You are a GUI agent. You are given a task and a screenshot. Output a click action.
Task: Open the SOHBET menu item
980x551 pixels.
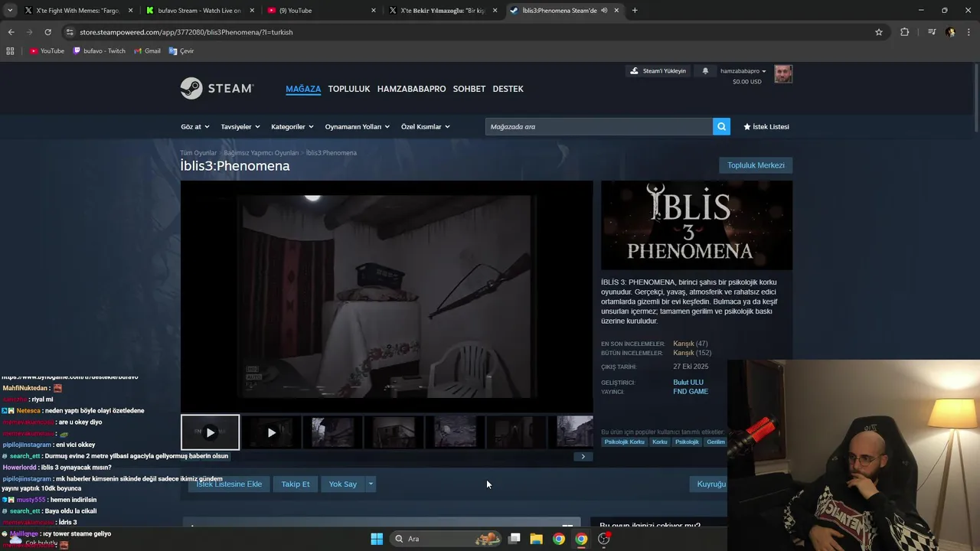(x=469, y=89)
